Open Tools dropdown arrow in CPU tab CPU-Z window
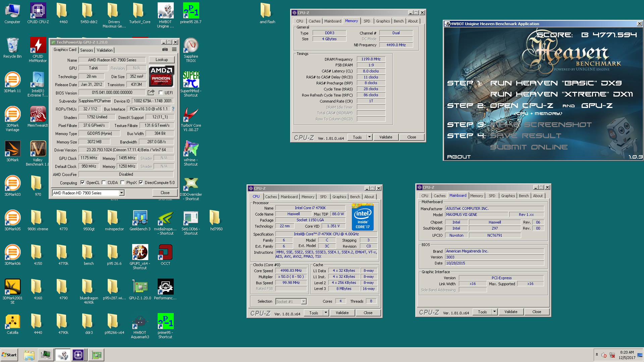The width and height of the screenshot is (644, 362). 325,313
